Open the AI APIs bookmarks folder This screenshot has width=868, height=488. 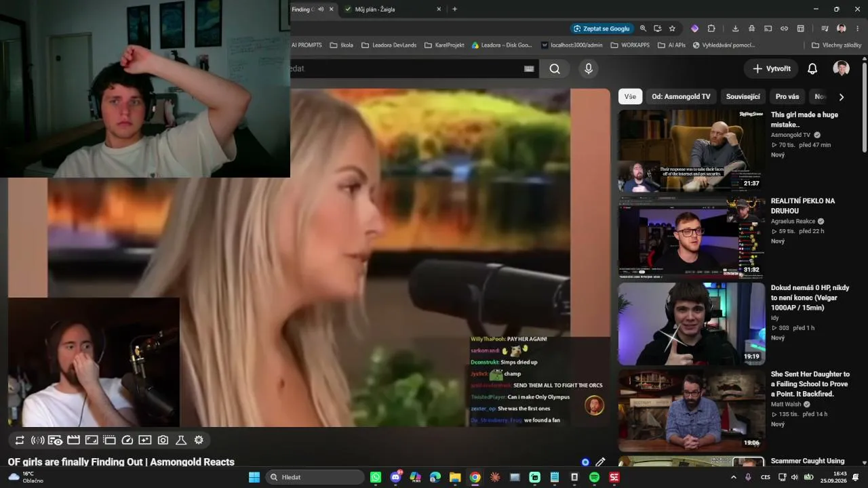tap(672, 45)
